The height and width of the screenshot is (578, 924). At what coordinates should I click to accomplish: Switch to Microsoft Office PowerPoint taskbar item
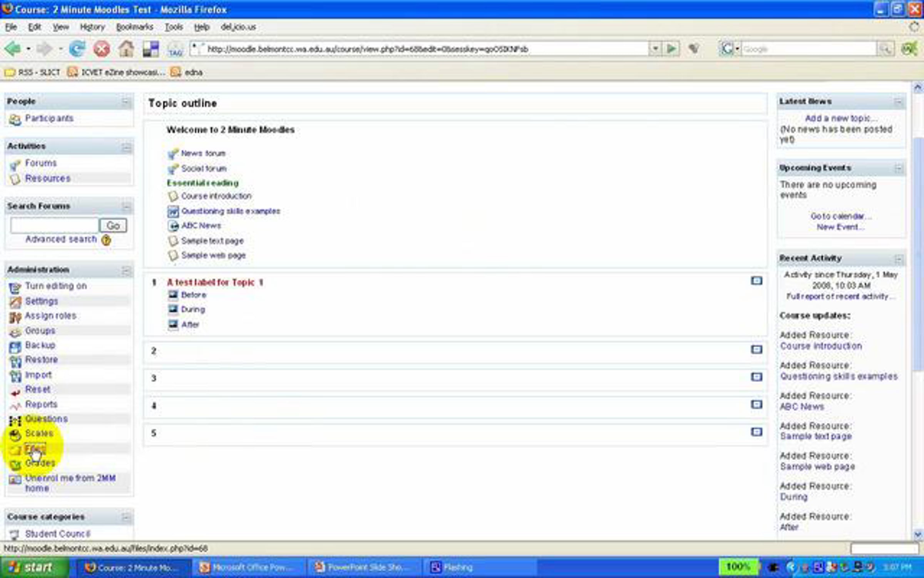[248, 568]
